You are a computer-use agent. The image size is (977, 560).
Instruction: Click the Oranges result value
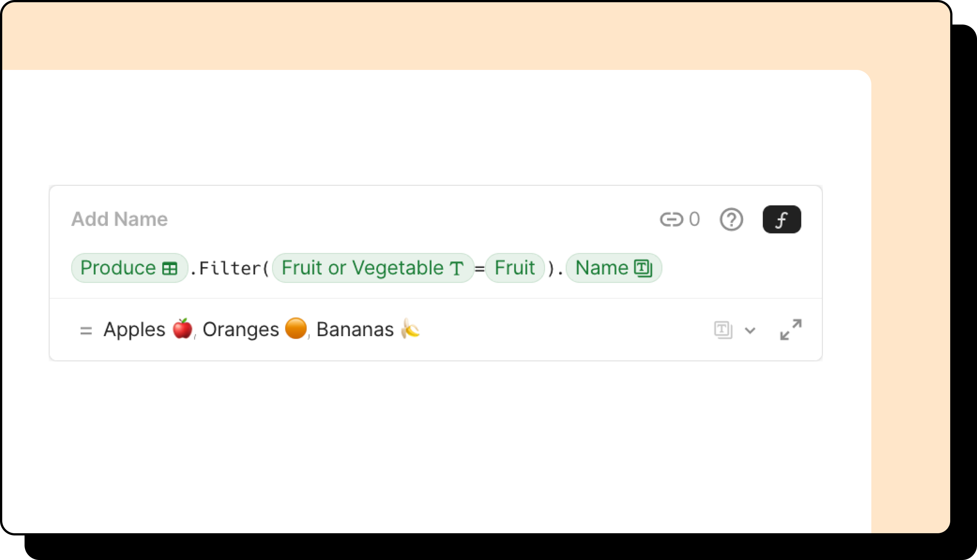tap(240, 329)
